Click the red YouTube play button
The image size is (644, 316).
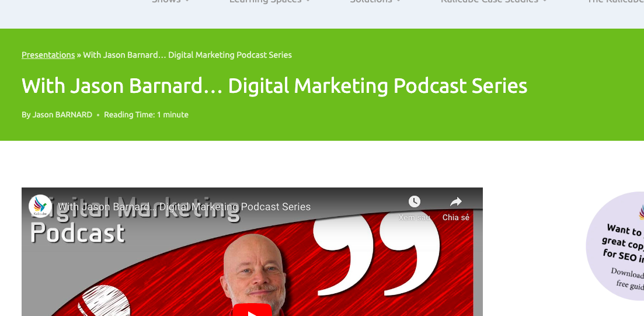[252, 310]
